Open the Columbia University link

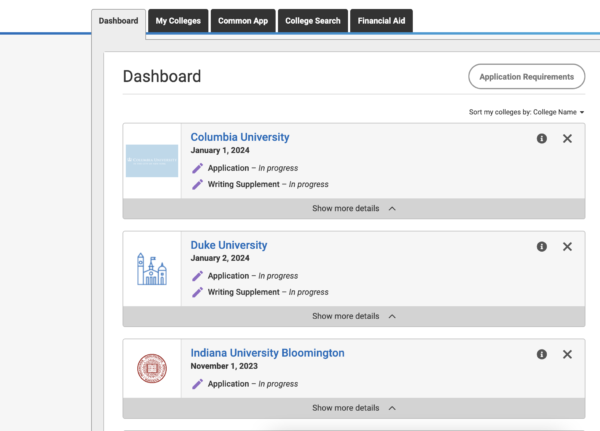tap(240, 137)
